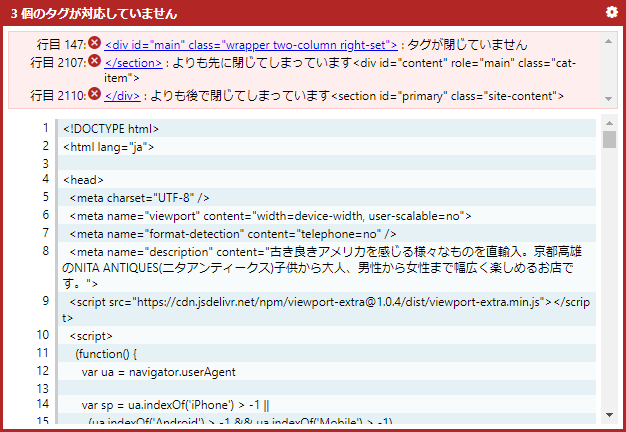The height and width of the screenshot is (432, 626).
Task: Click line number 12
Action: click(x=43, y=371)
